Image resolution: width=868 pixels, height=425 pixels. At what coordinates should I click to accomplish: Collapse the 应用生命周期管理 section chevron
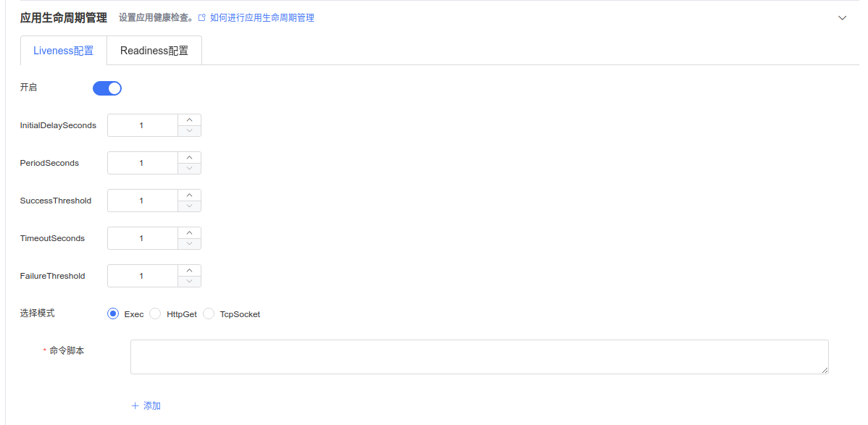[842, 17]
